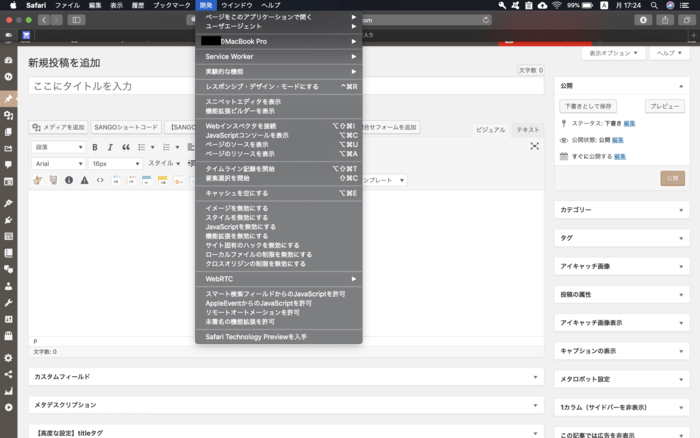This screenshot has height=438, width=700.
Task: Expand the タグ panel
Action: [622, 238]
